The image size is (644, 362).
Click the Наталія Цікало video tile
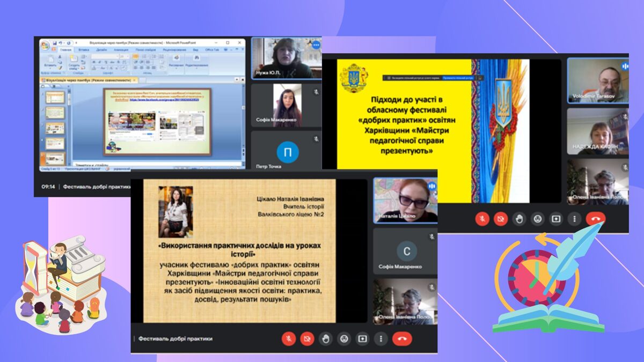405,201
